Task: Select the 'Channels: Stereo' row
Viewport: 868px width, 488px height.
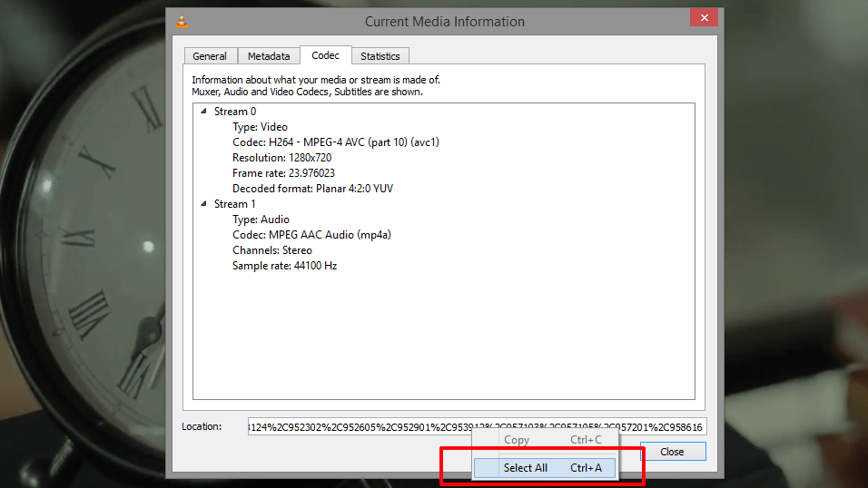Action: (x=272, y=250)
